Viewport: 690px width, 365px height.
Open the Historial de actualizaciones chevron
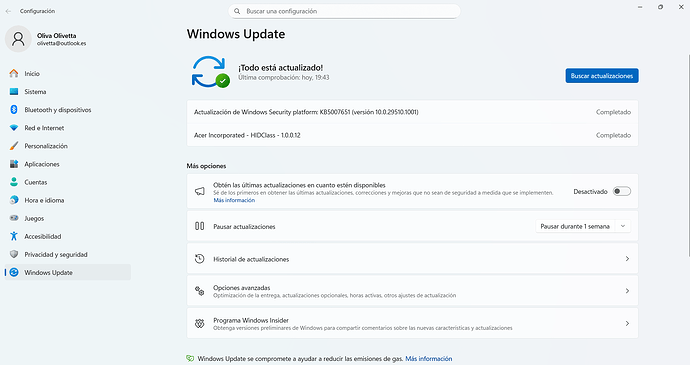627,259
